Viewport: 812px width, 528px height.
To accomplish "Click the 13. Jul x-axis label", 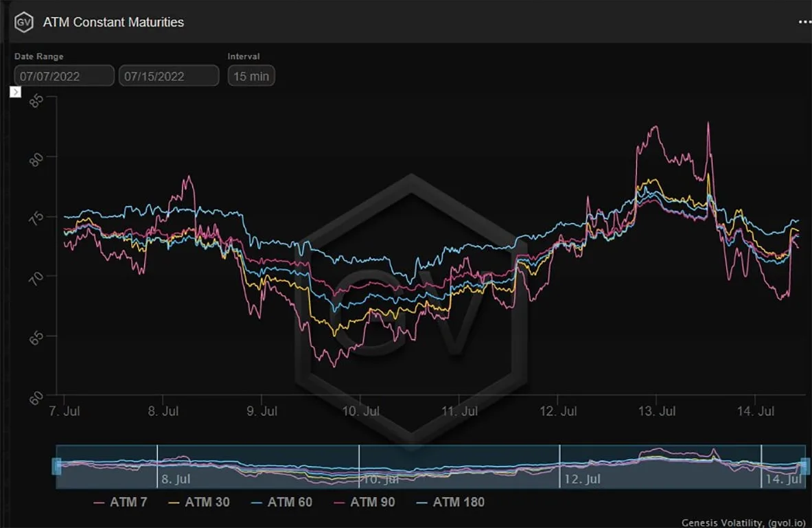I will click(657, 411).
